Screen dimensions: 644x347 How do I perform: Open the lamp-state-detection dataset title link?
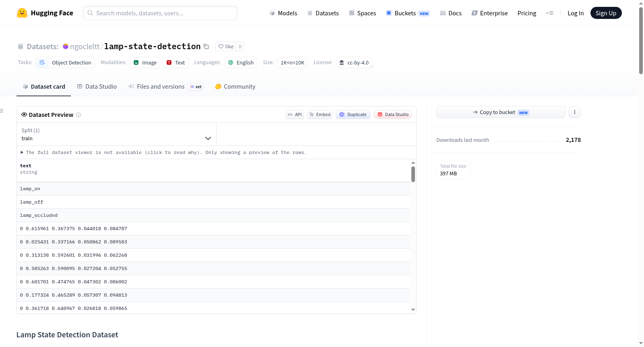153,46
